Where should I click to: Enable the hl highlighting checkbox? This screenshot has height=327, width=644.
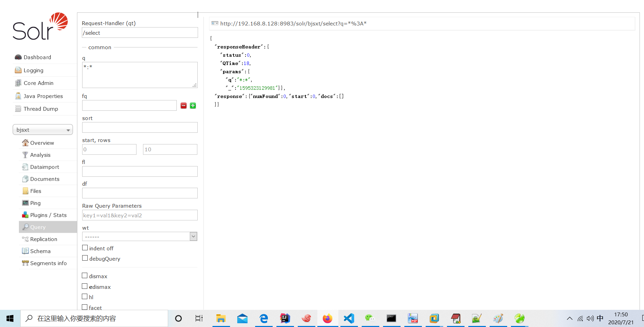(85, 297)
